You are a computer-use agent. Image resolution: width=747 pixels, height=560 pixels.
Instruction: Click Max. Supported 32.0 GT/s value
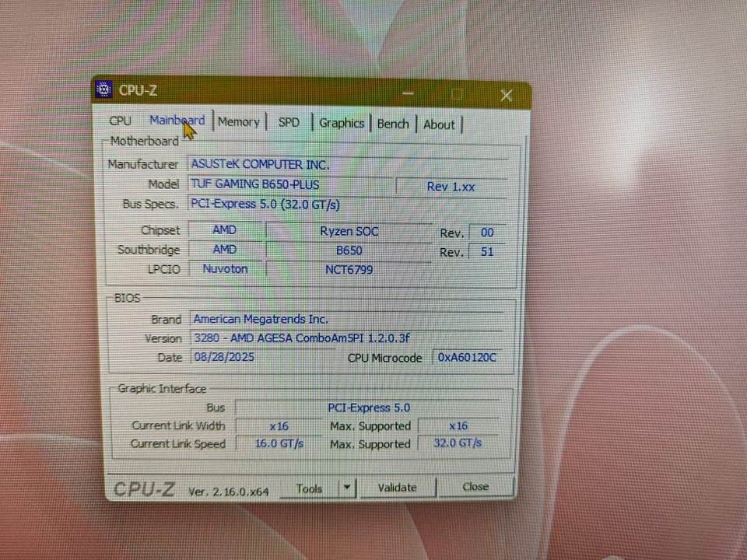tap(458, 443)
